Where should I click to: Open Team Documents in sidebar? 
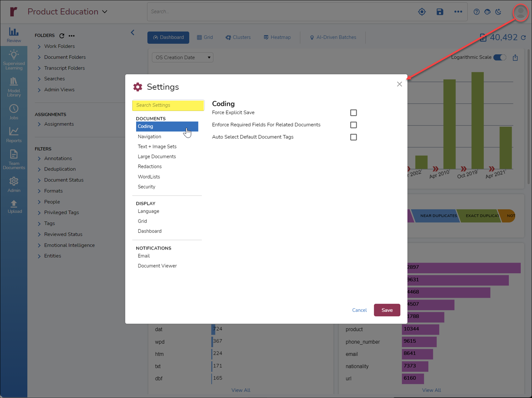point(14,160)
